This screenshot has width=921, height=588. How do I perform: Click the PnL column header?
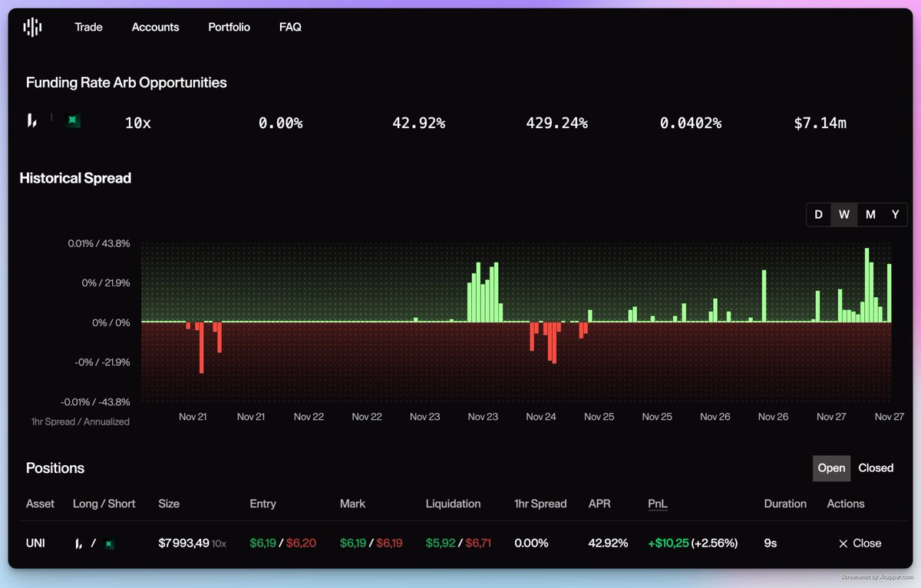pyautogui.click(x=658, y=504)
